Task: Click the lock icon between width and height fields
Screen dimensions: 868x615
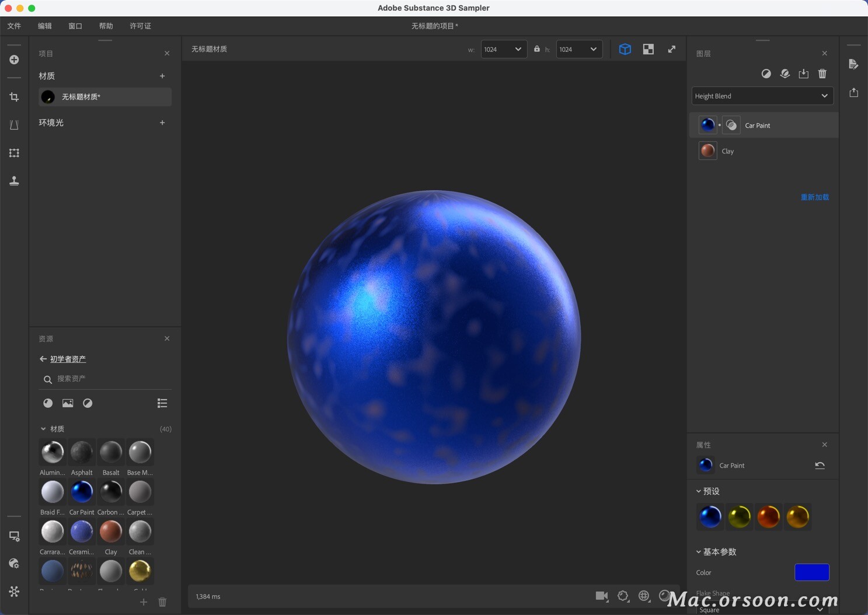Action: 536,49
